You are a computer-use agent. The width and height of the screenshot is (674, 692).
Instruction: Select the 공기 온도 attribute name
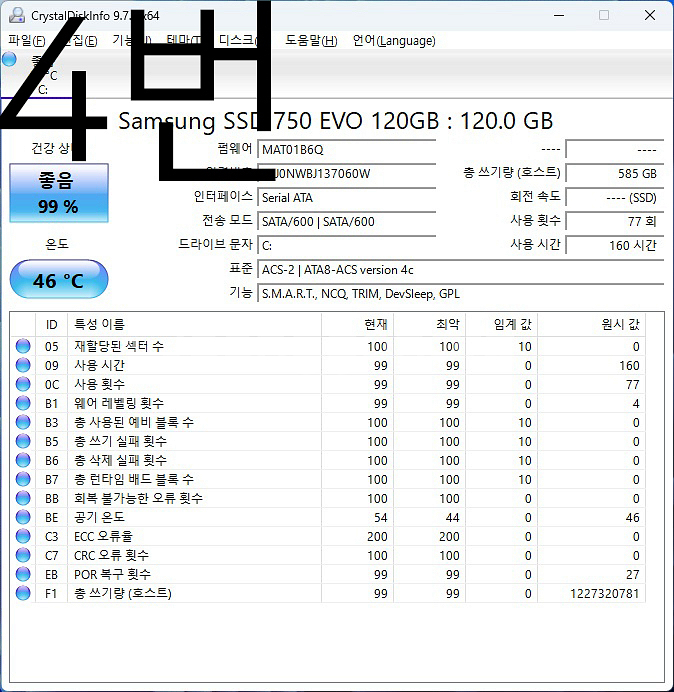click(99, 517)
